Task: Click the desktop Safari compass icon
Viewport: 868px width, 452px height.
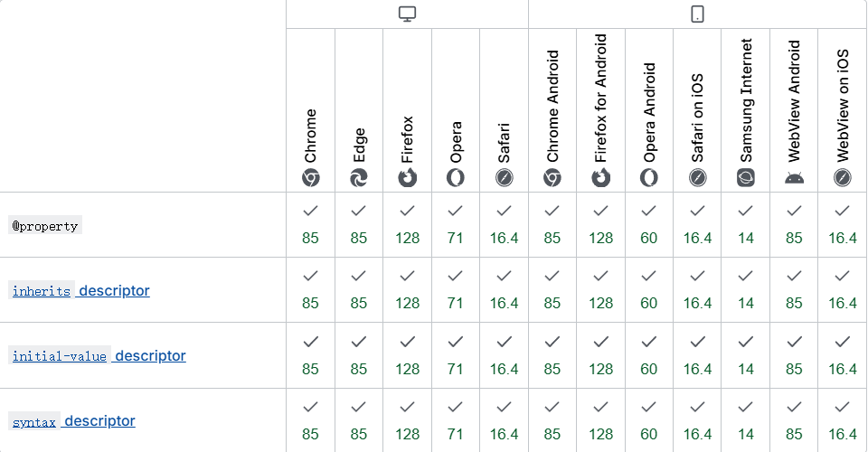Action: pyautogui.click(x=505, y=178)
